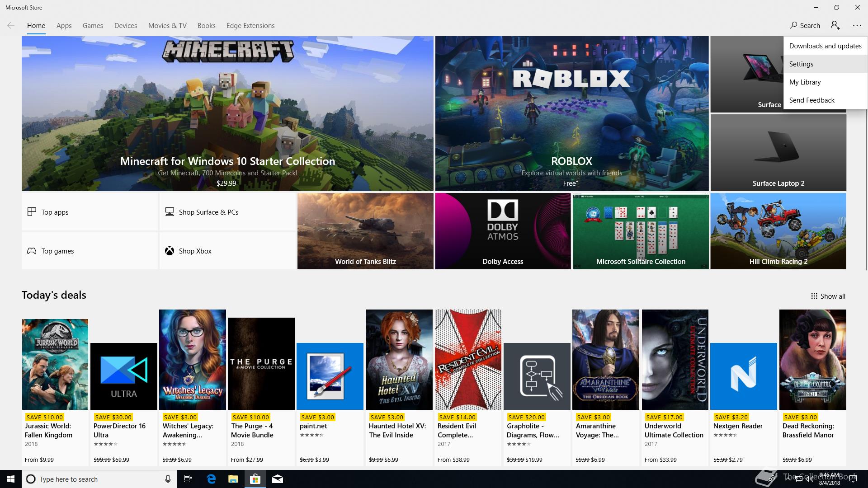Switch to the Apps tab
Viewport: 868px width, 488px height.
point(64,26)
